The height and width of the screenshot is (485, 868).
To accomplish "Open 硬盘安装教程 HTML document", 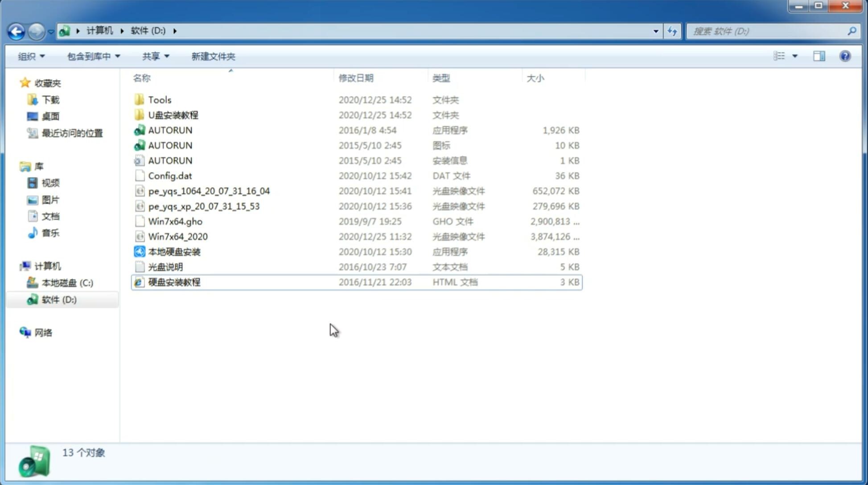I will pos(173,282).
